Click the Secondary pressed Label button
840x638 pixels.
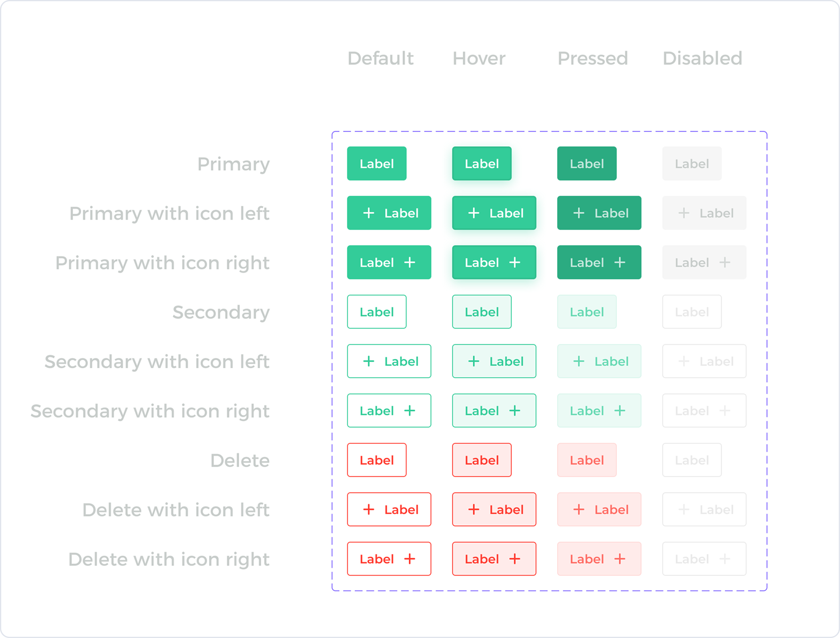[x=587, y=312]
